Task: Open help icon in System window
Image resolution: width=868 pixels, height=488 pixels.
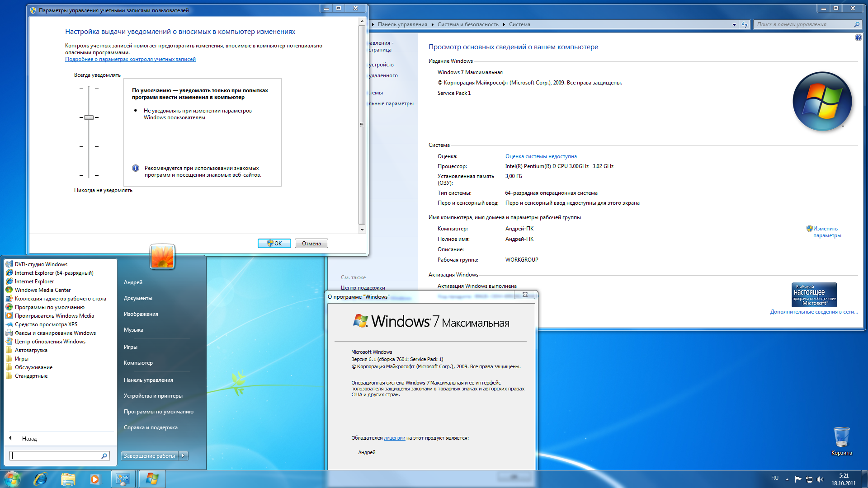Action: (x=858, y=38)
